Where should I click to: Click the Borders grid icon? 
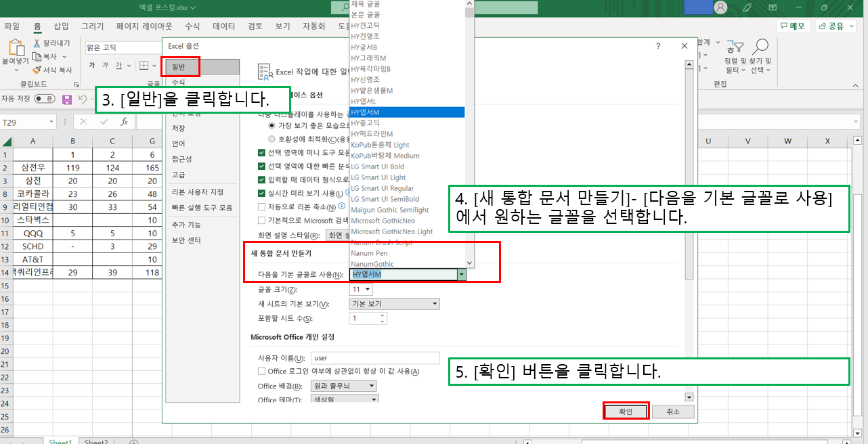point(144,66)
